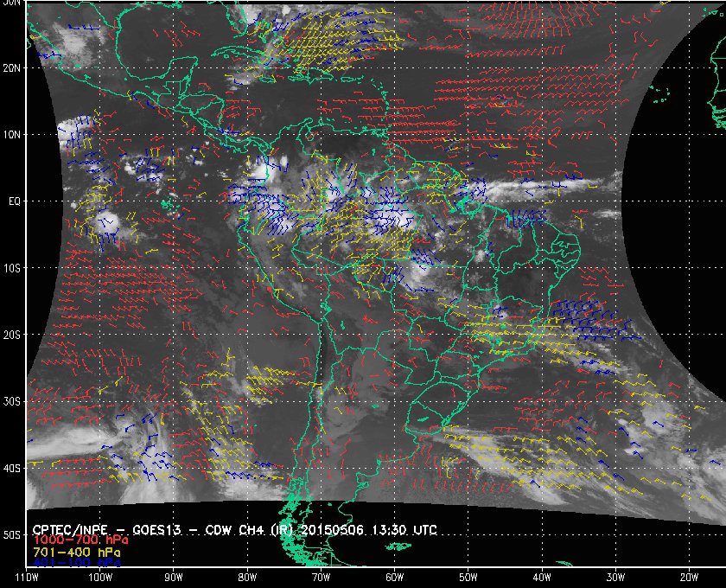Select the red 1000-700 hPa legend entry

(x=80, y=540)
